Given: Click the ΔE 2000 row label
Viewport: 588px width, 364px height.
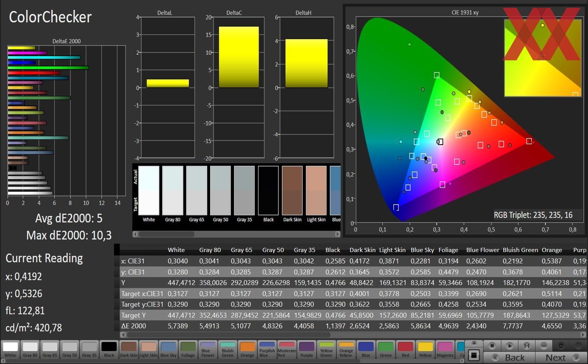Looking at the screenshot, I should coord(134,326).
